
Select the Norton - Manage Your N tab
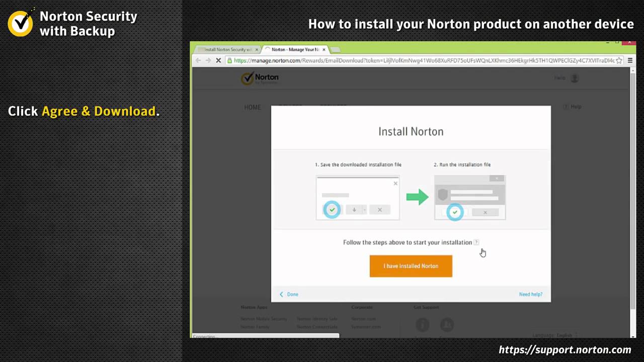295,49
